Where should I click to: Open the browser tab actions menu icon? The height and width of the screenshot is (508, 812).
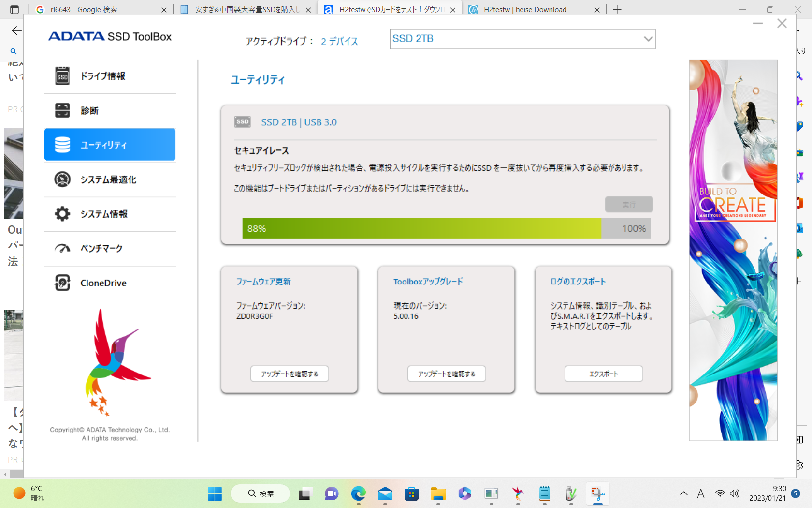tap(14, 9)
